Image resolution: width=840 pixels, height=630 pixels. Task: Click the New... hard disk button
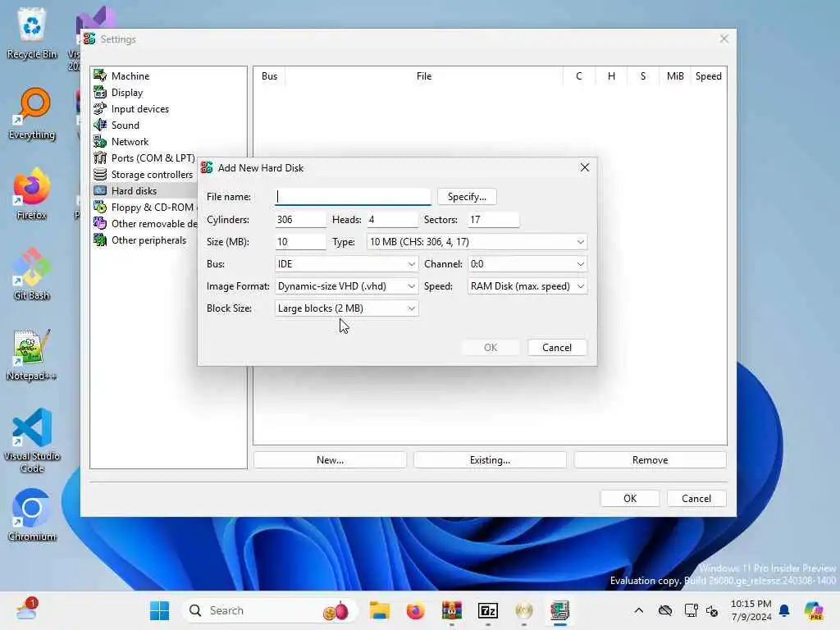point(330,460)
